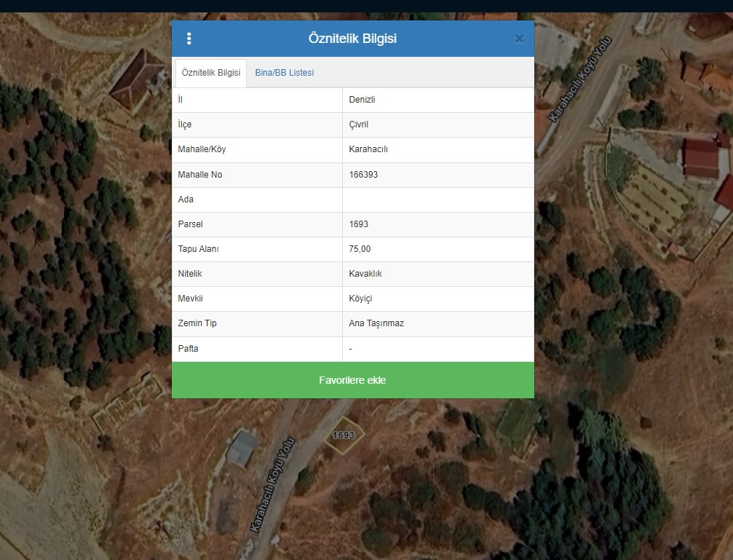Close the Öznitelik Bilgisi dialog
Image resolution: width=733 pixels, height=560 pixels.
519,39
